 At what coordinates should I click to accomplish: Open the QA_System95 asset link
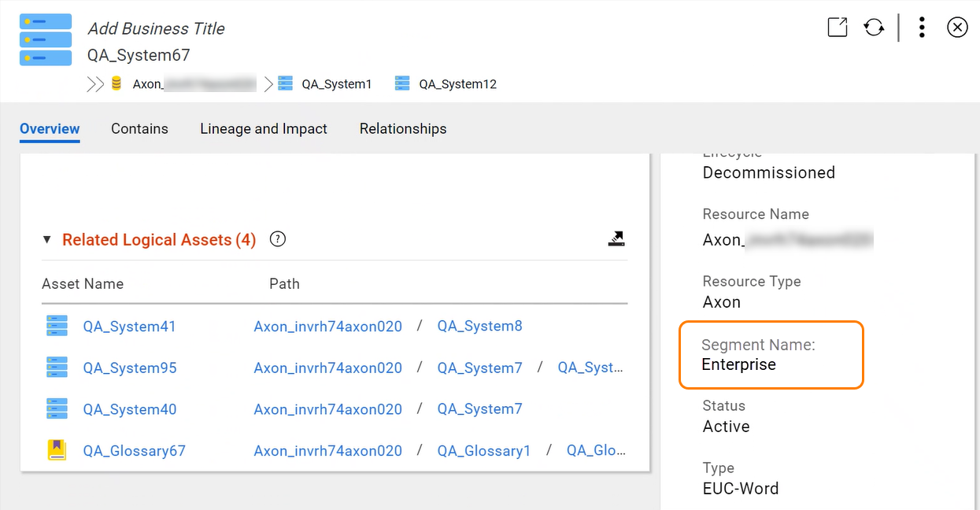click(130, 368)
